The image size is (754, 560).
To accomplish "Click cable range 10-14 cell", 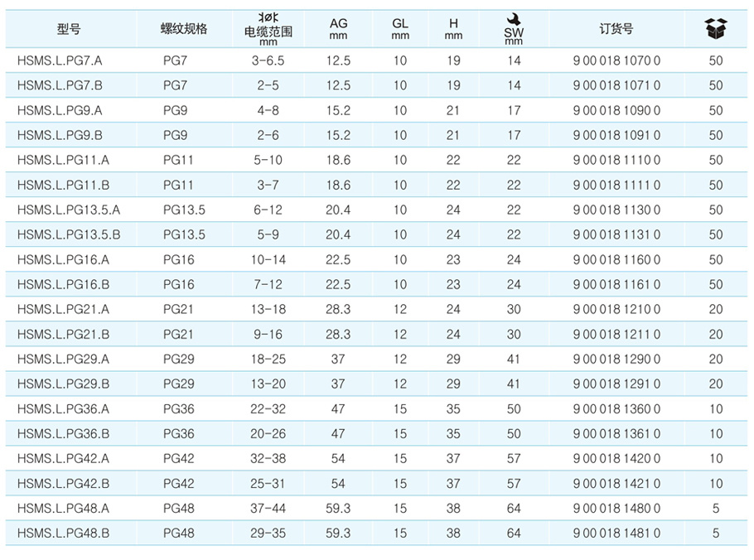I will click(268, 259).
